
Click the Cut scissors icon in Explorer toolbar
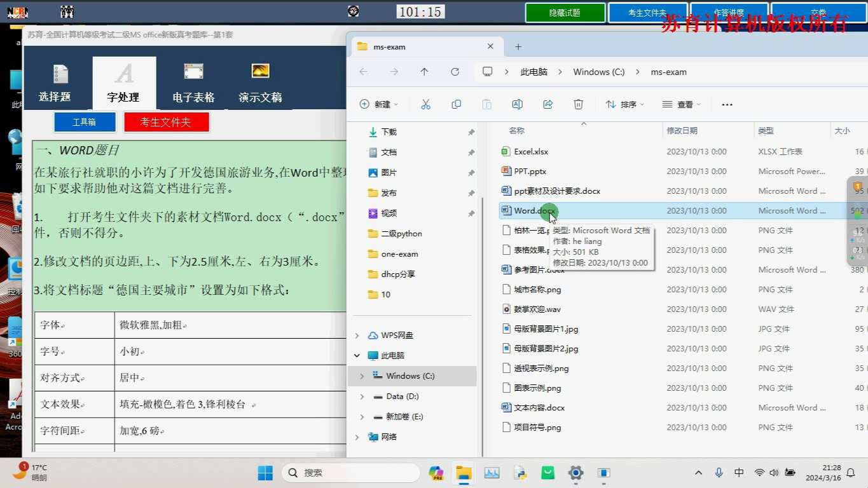point(426,104)
